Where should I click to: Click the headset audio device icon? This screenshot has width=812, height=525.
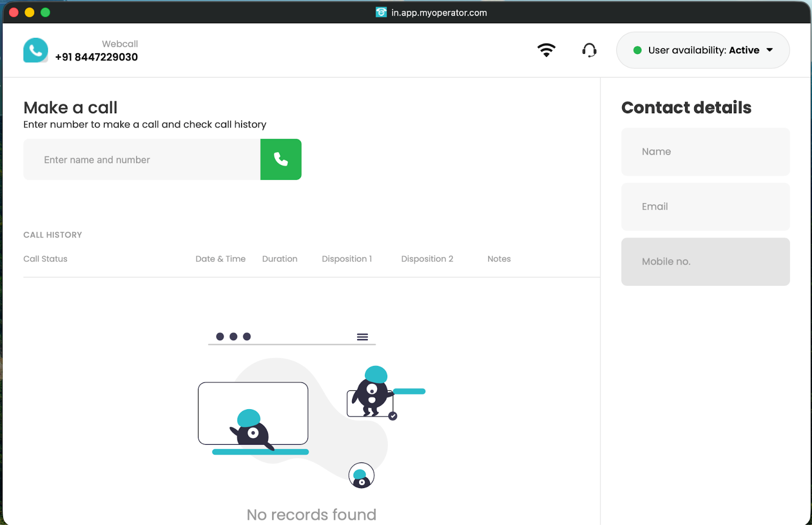point(589,50)
